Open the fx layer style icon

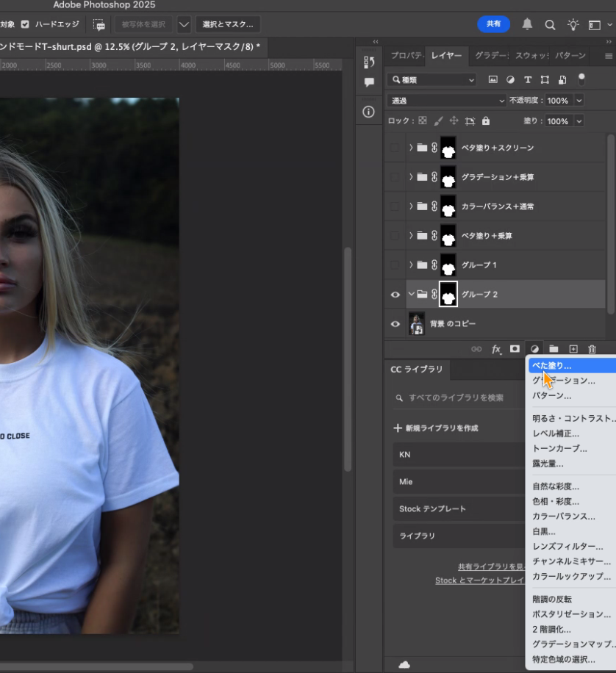[x=496, y=349]
